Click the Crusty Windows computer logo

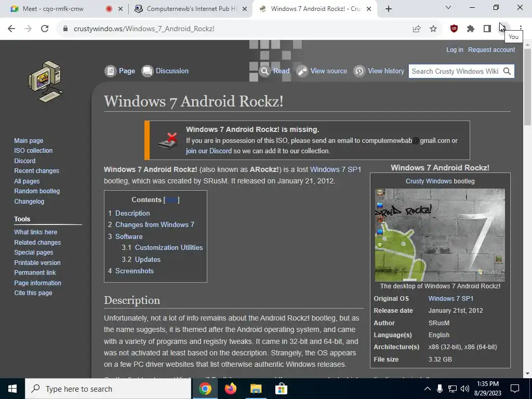point(45,82)
